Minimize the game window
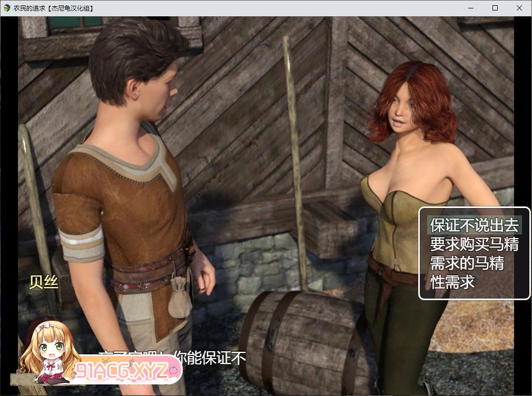The height and width of the screenshot is (396, 532). (x=470, y=8)
